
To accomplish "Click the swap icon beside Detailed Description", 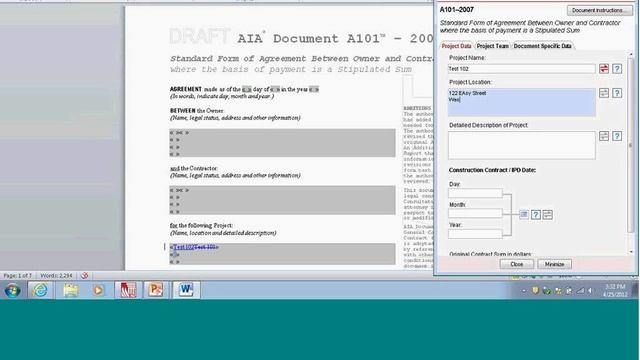I will [x=604, y=136].
